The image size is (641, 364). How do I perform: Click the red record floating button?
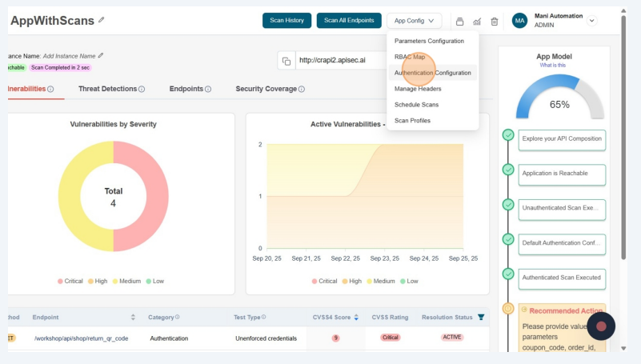(x=601, y=326)
